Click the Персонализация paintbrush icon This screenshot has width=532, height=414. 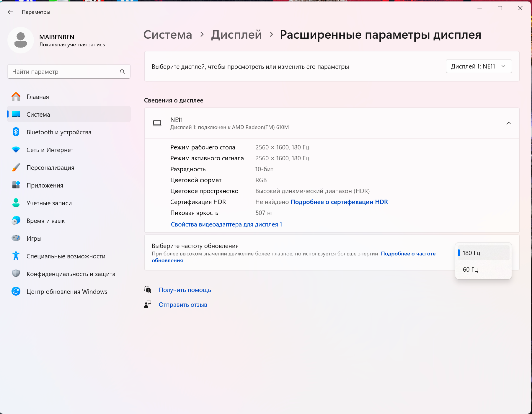(16, 167)
